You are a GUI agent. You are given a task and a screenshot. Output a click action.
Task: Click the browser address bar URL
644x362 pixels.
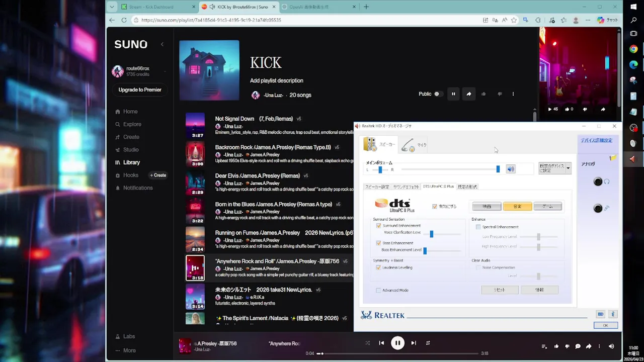click(211, 20)
